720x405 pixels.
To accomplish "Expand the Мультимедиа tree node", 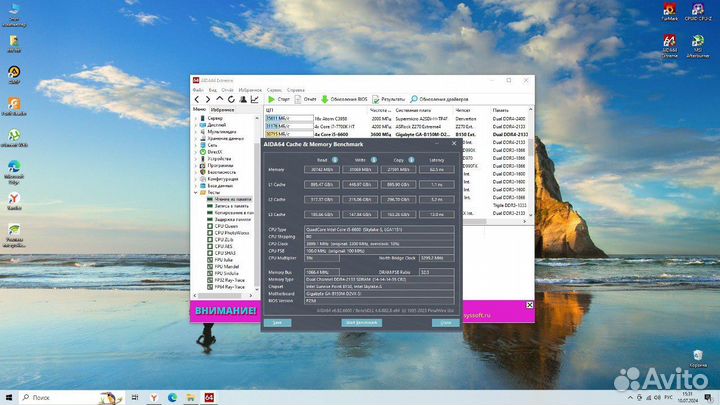I will pos(196,132).
